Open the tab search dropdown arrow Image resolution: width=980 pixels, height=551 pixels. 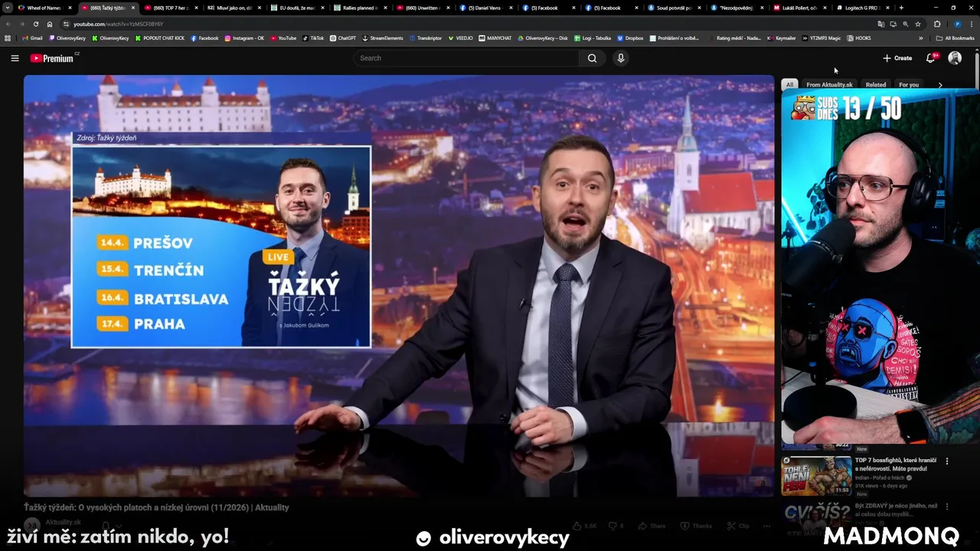point(8,8)
